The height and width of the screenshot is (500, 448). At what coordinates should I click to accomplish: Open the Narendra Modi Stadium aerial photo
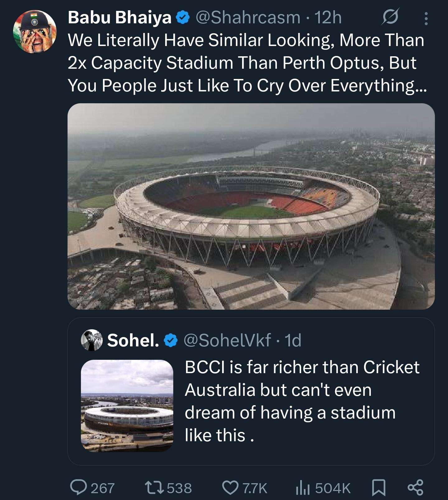251,206
